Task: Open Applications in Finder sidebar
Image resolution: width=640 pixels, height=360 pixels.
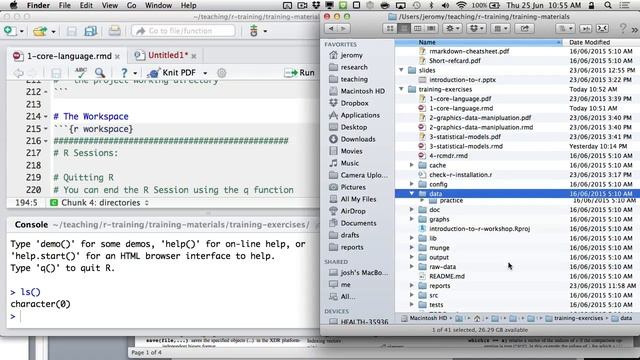Action: (360, 115)
